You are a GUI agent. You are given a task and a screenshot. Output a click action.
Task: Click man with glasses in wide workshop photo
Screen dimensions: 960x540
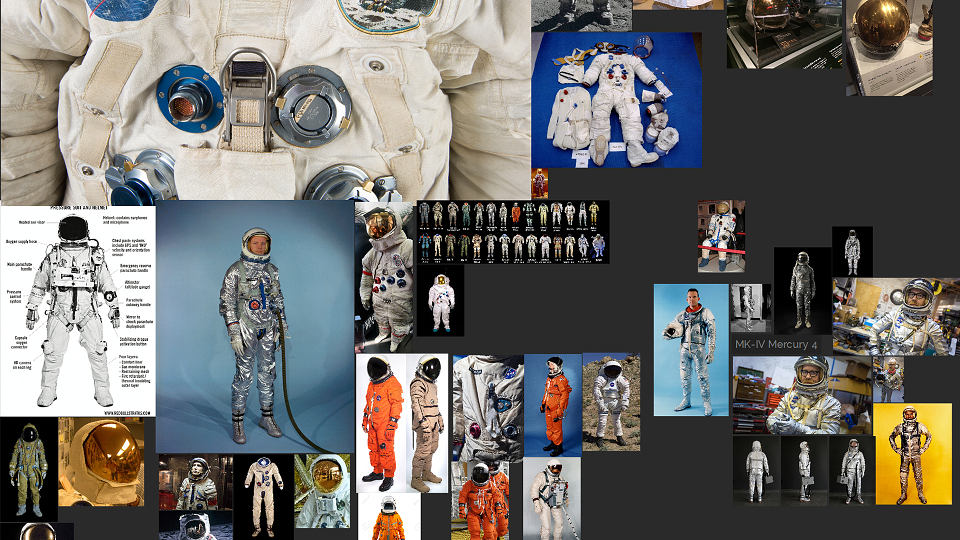pyautogui.click(x=896, y=316)
